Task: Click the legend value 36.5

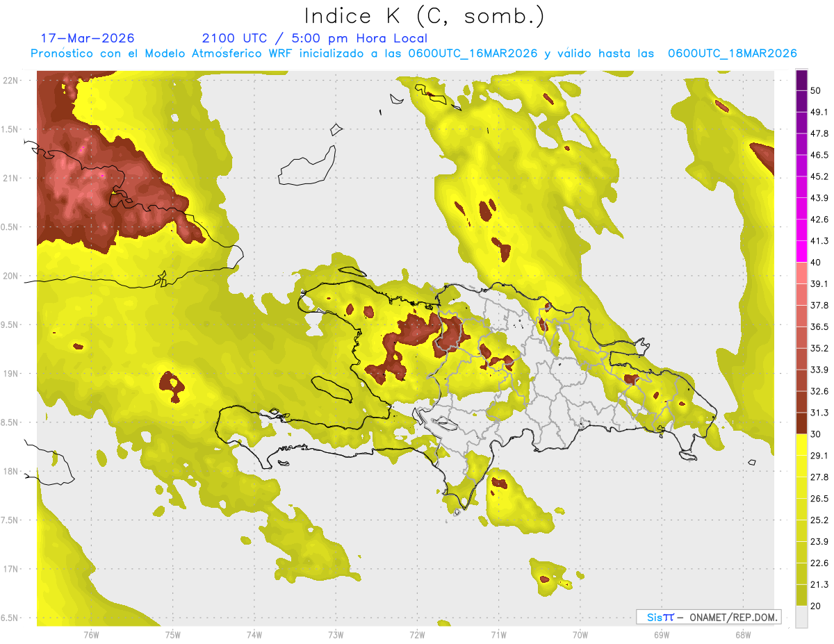Action: click(819, 327)
